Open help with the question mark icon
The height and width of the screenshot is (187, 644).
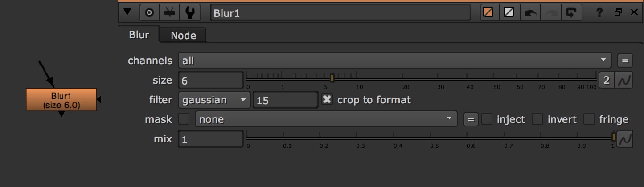click(600, 13)
